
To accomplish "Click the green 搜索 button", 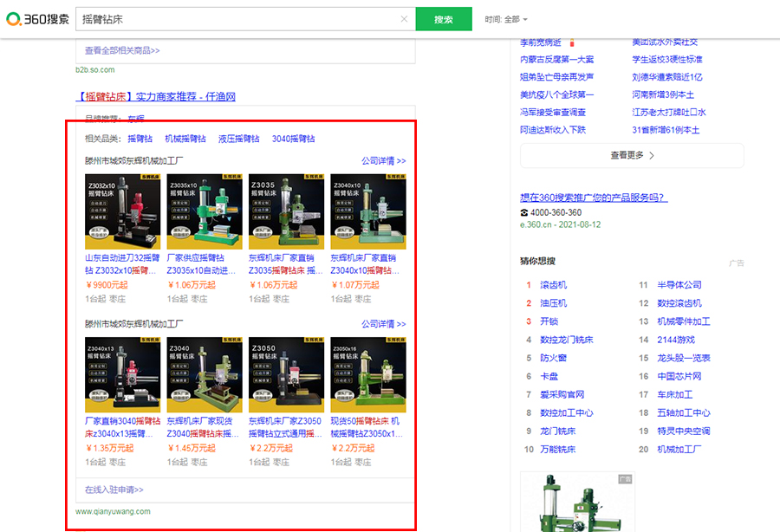I will point(443,19).
